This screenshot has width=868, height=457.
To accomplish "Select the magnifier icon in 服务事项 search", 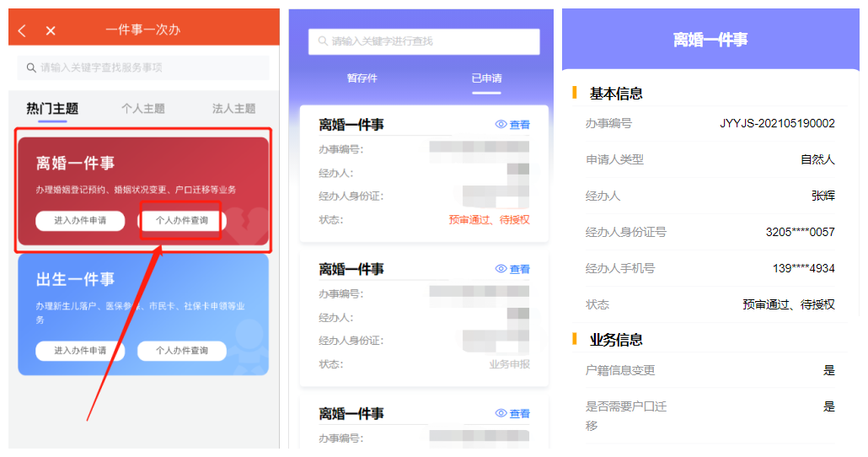I will (x=31, y=67).
